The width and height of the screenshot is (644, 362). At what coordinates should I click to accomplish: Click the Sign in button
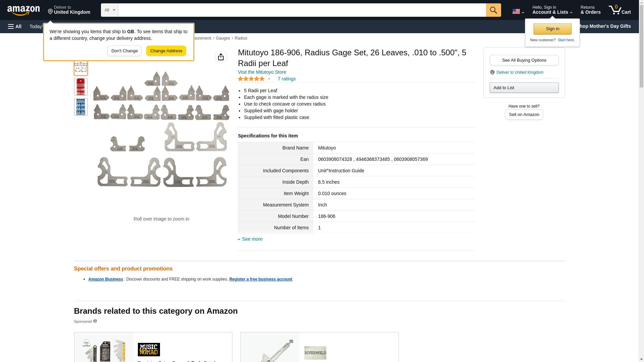pyautogui.click(x=552, y=29)
